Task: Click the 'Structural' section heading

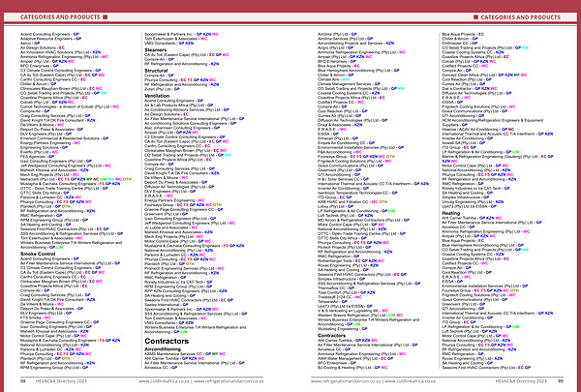Action: pyautogui.click(x=156, y=71)
